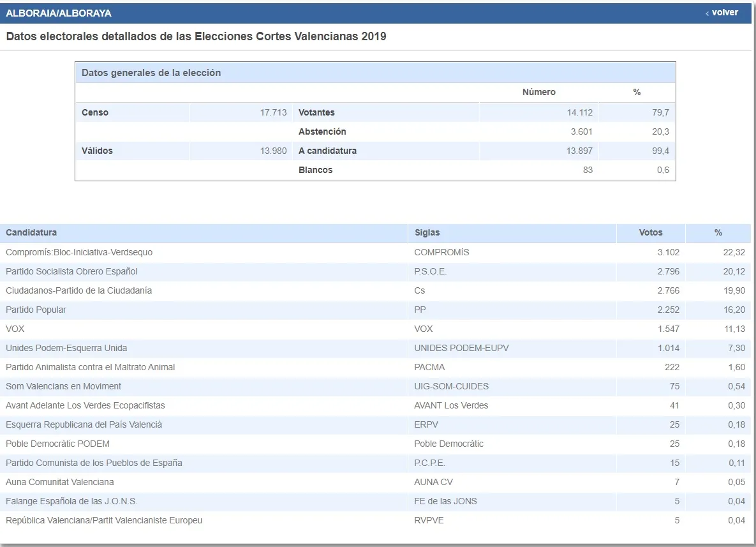Click VOX percentage 11,13
Screen dimensions: 756x547
click(734, 329)
